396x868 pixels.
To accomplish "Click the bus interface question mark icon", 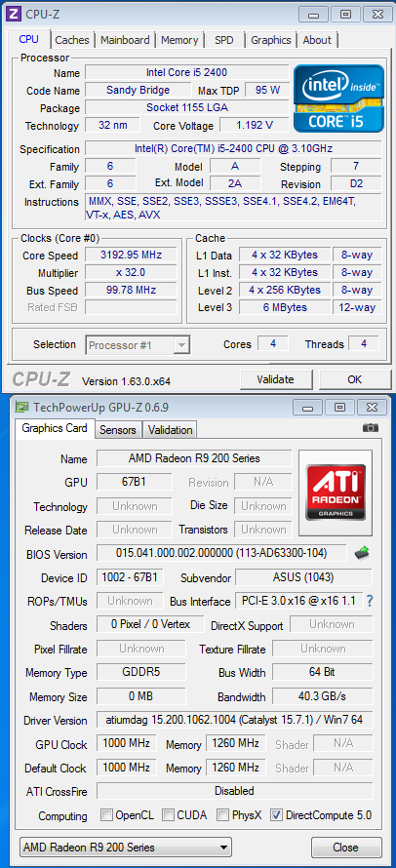I will [370, 601].
